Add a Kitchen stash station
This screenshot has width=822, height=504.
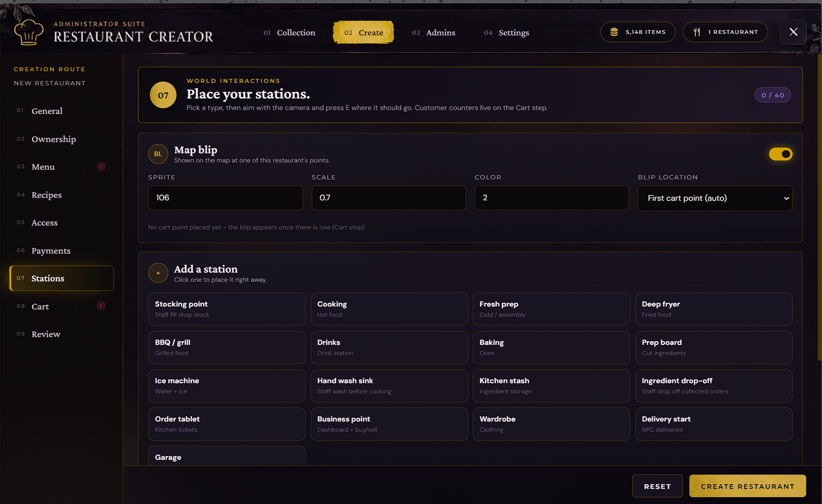552,386
